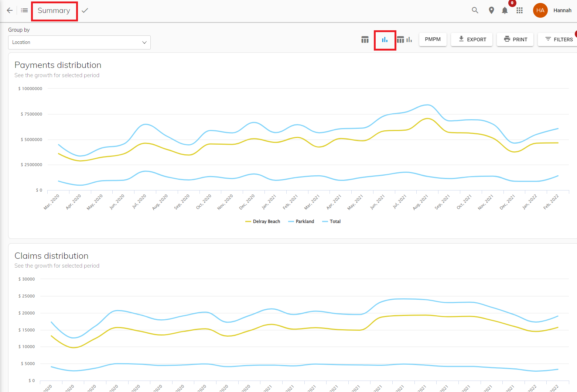577x392 pixels.
Task: Go back using the left arrow
Action: pos(10,10)
